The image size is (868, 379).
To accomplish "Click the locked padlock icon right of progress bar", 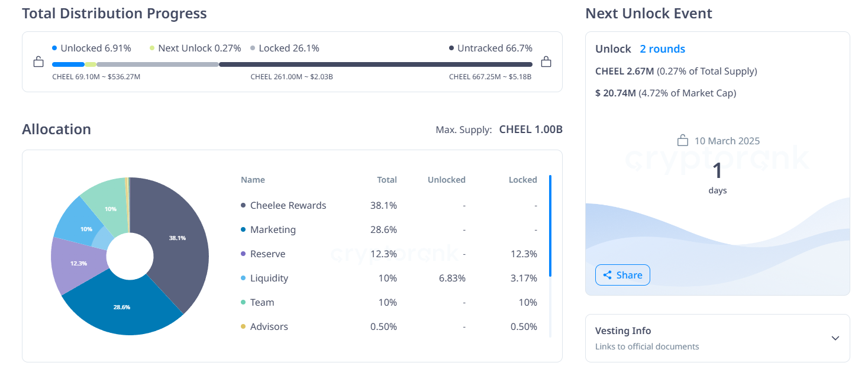I will pyautogui.click(x=546, y=61).
